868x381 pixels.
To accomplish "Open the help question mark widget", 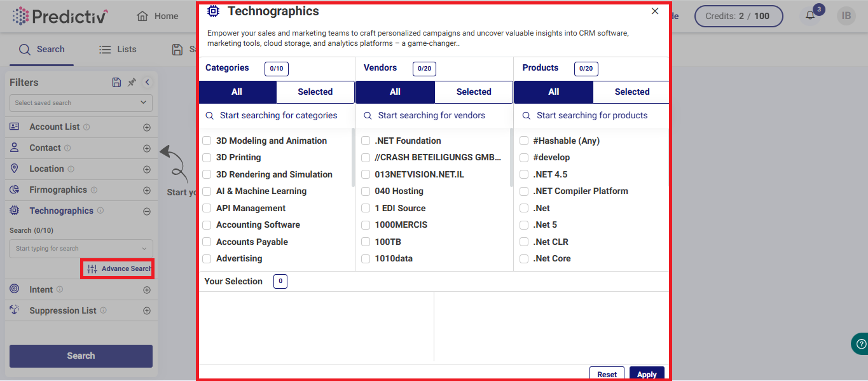I will pyautogui.click(x=861, y=343).
